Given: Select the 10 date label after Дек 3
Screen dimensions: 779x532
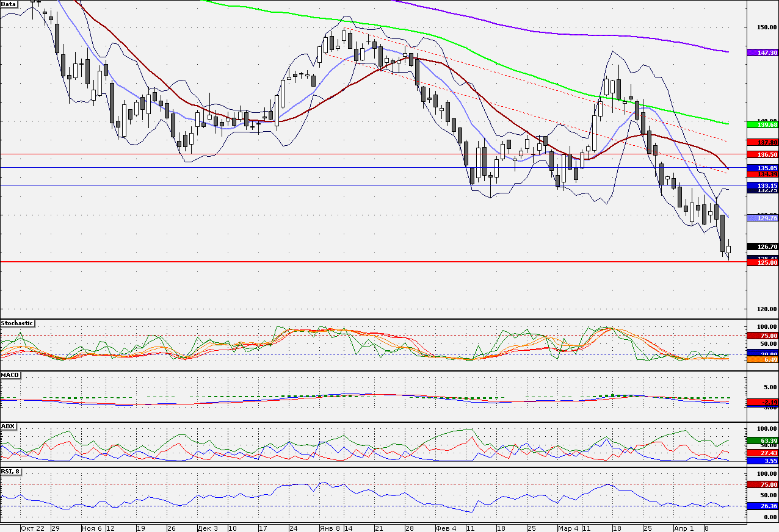Looking at the screenshot, I should click(x=231, y=528).
